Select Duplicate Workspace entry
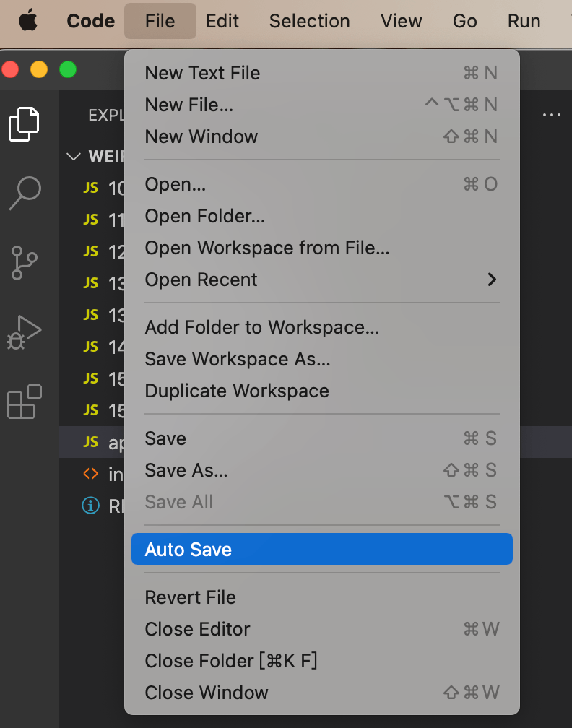Image resolution: width=572 pixels, height=728 pixels. click(237, 391)
